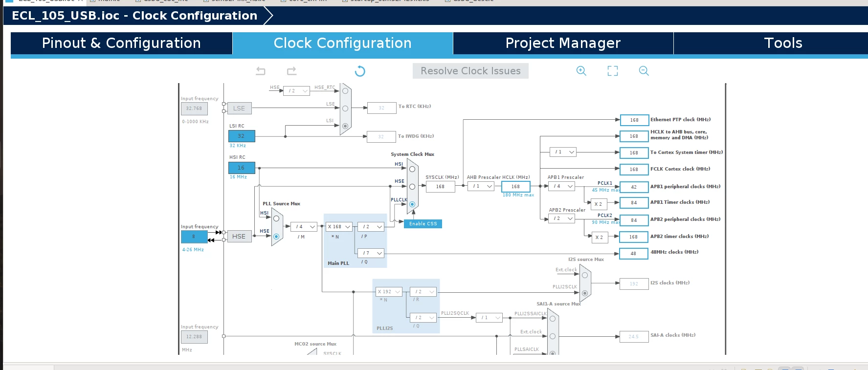Click Resolve Clock Issues button
This screenshot has width=868, height=370.
coord(470,71)
